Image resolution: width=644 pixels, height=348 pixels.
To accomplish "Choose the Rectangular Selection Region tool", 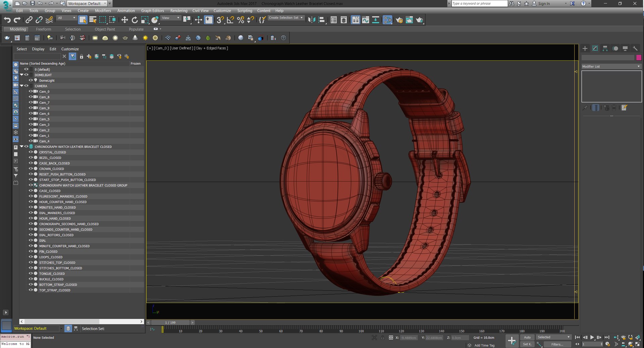I will 103,20.
